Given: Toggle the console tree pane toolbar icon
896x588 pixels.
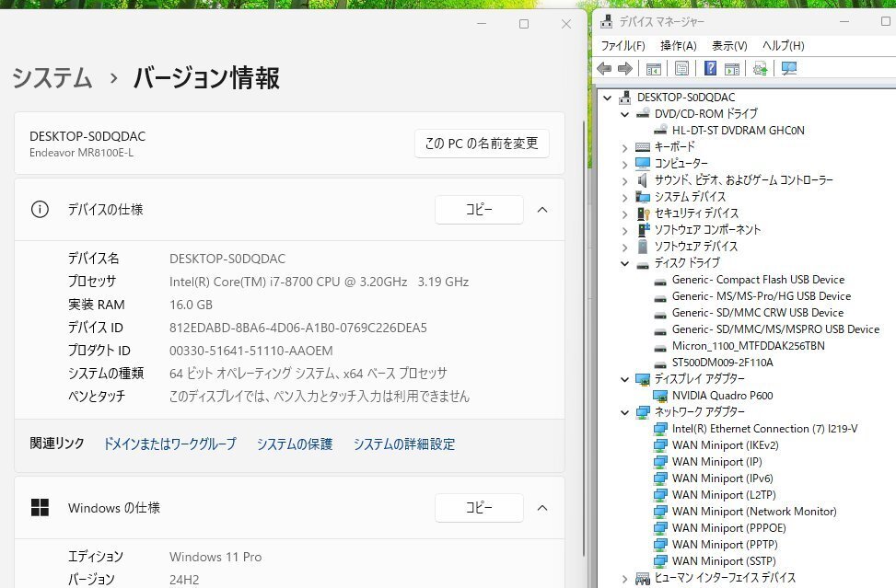Looking at the screenshot, I should pyautogui.click(x=654, y=68).
